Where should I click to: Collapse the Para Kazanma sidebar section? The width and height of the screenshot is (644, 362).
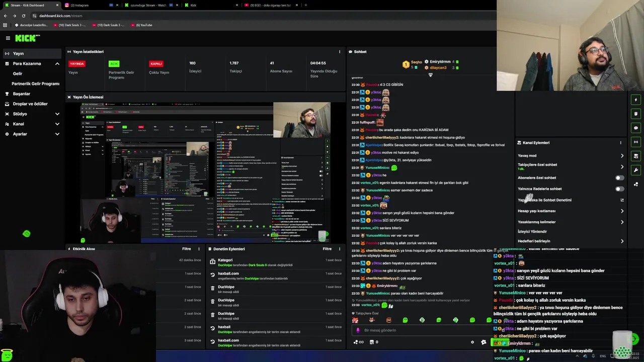pos(57,64)
